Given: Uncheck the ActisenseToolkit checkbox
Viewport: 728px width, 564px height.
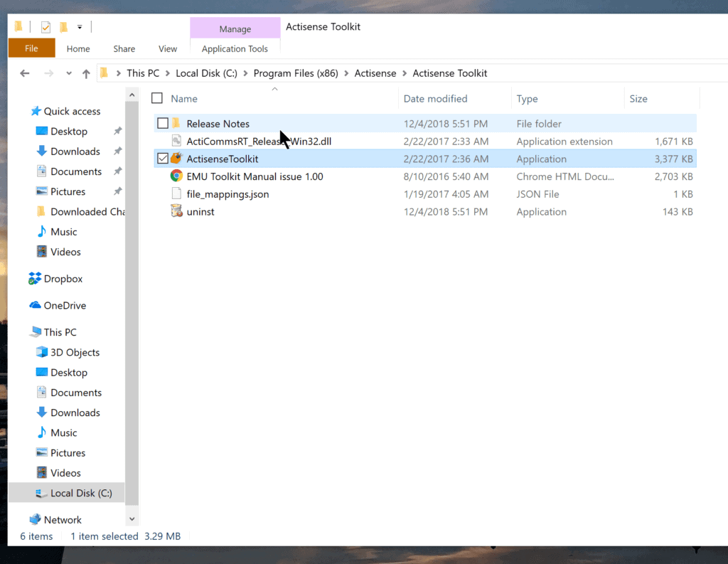Looking at the screenshot, I should coord(163,159).
